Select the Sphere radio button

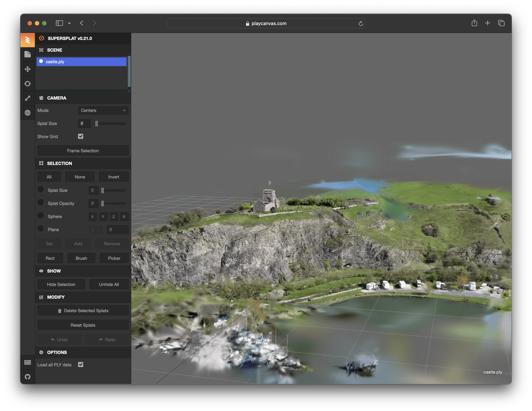pyautogui.click(x=41, y=215)
